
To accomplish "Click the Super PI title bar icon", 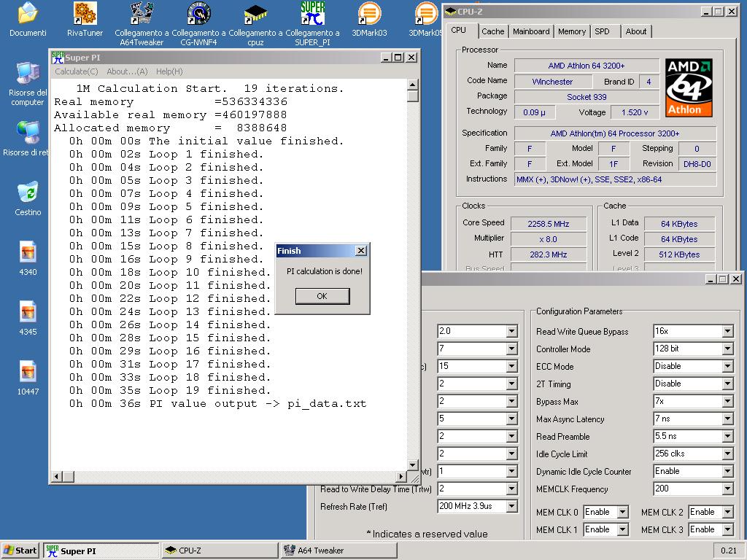I will (58, 58).
